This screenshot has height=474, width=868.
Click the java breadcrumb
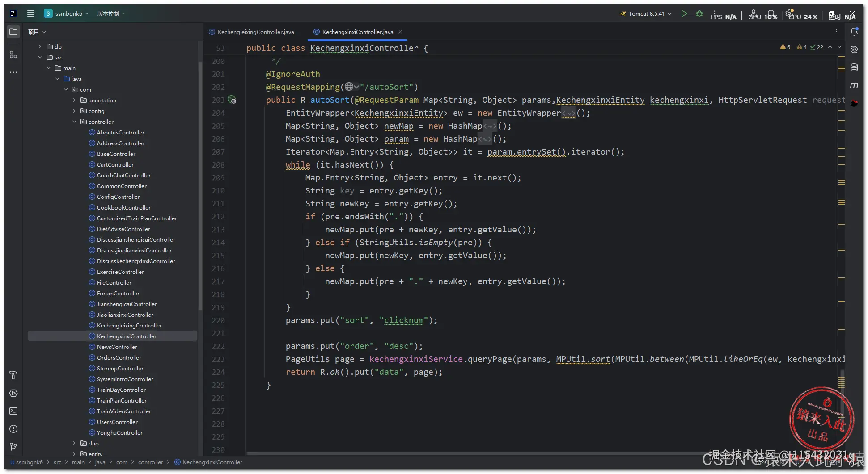100,462
